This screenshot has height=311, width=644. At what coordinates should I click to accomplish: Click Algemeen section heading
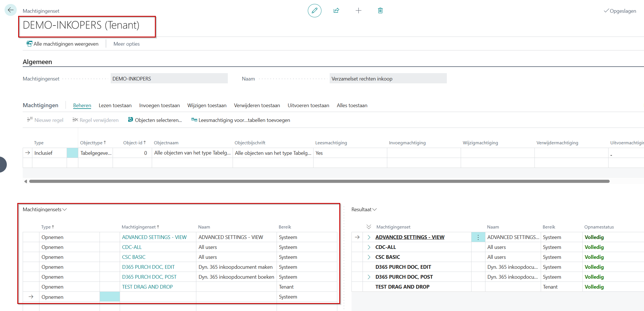click(x=37, y=62)
